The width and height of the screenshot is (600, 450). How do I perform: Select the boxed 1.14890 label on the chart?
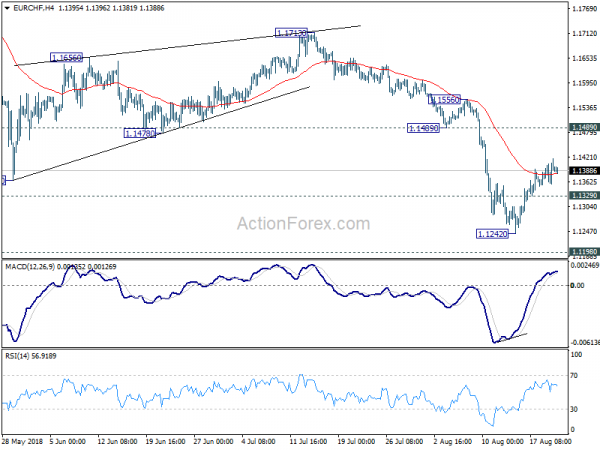coord(424,128)
